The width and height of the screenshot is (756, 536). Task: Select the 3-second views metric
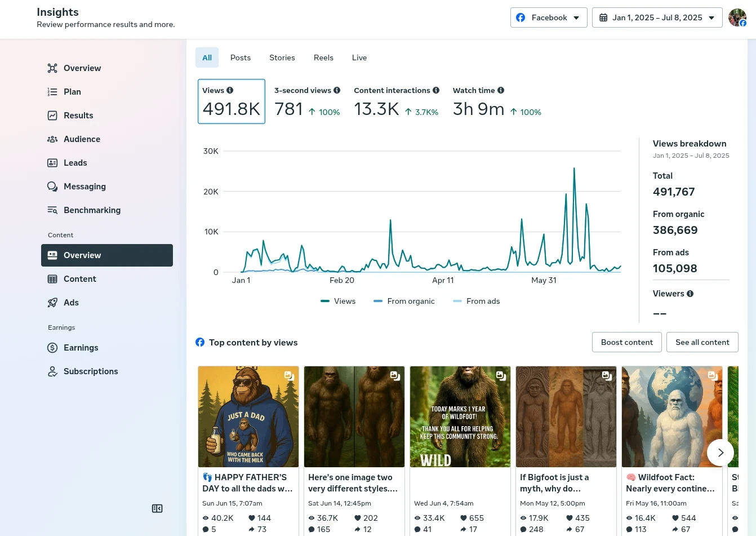[307, 101]
